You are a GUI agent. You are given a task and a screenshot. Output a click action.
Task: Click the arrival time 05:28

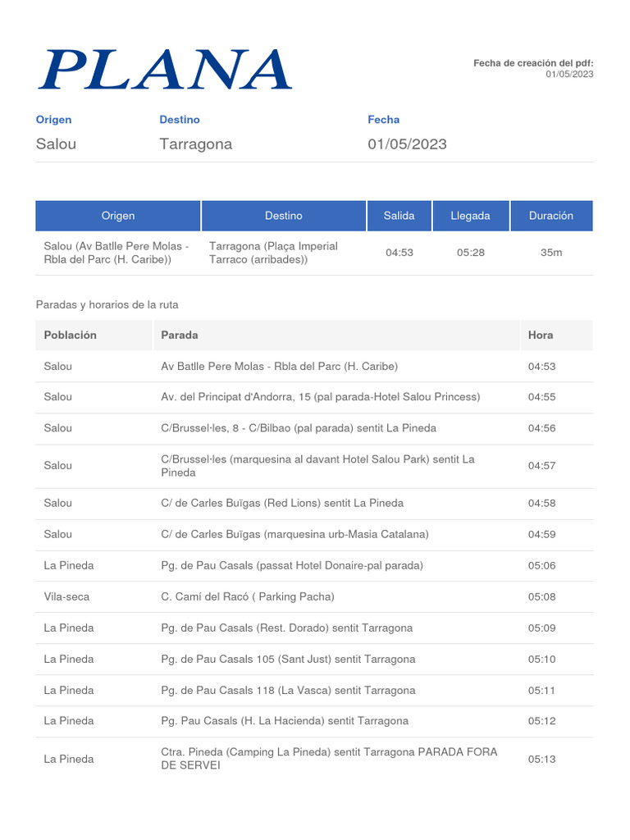(471, 253)
